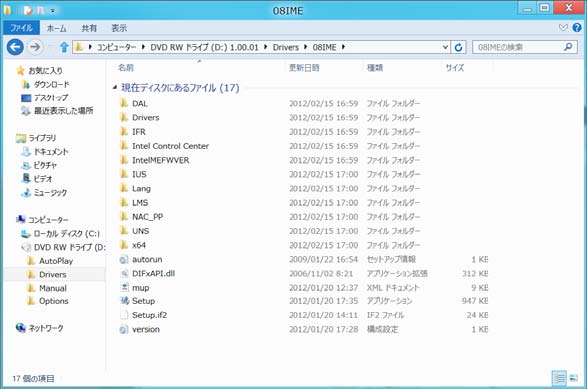The width and height of the screenshot is (587, 389).
Task: Select 最近表示した場所 in navigation pane
Action: [64, 110]
